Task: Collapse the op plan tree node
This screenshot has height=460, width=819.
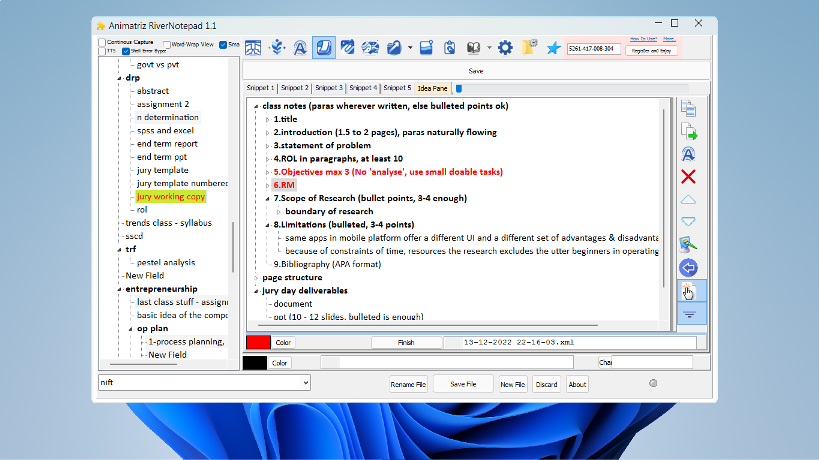Action: pos(131,329)
